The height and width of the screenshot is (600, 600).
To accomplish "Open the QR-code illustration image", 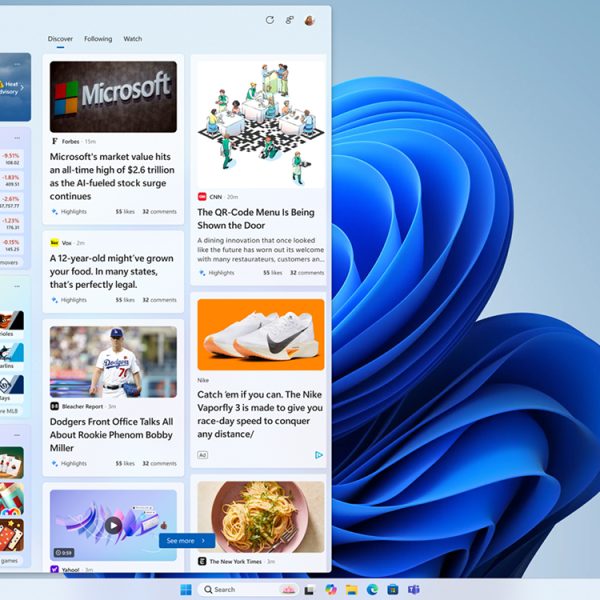I will click(x=261, y=124).
